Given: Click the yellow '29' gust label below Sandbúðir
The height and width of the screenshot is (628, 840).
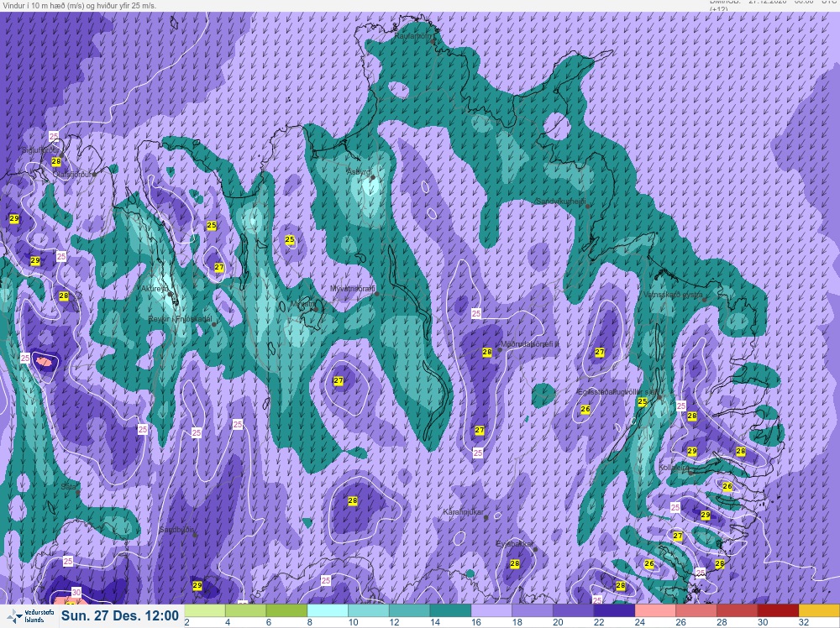Looking at the screenshot, I should (x=197, y=585).
